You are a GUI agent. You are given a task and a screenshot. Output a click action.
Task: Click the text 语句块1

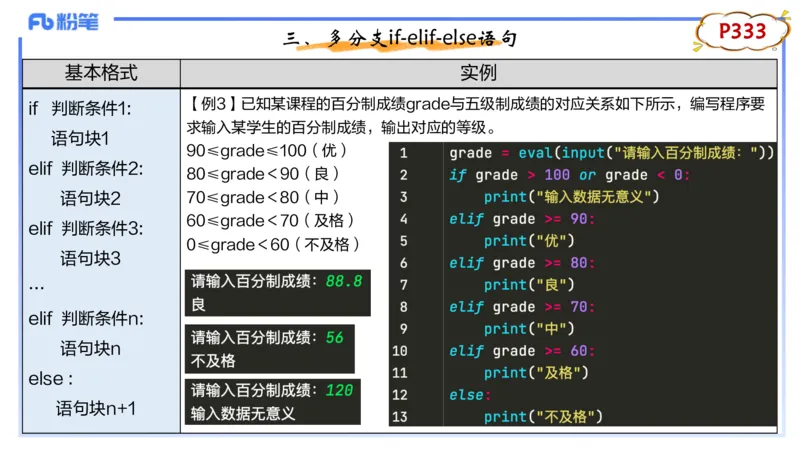point(80,138)
